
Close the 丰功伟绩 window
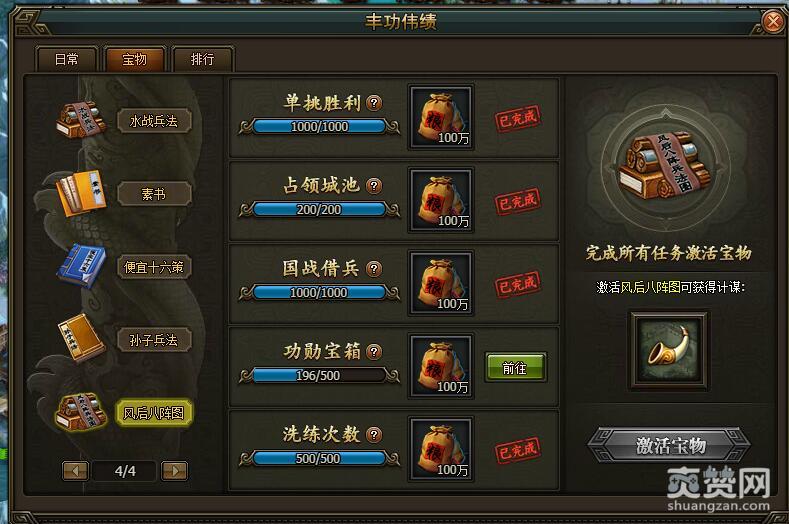point(772,21)
